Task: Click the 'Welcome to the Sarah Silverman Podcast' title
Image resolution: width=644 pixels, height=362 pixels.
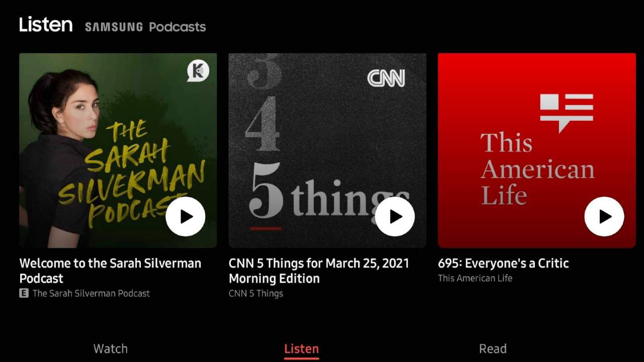Action: click(x=110, y=270)
